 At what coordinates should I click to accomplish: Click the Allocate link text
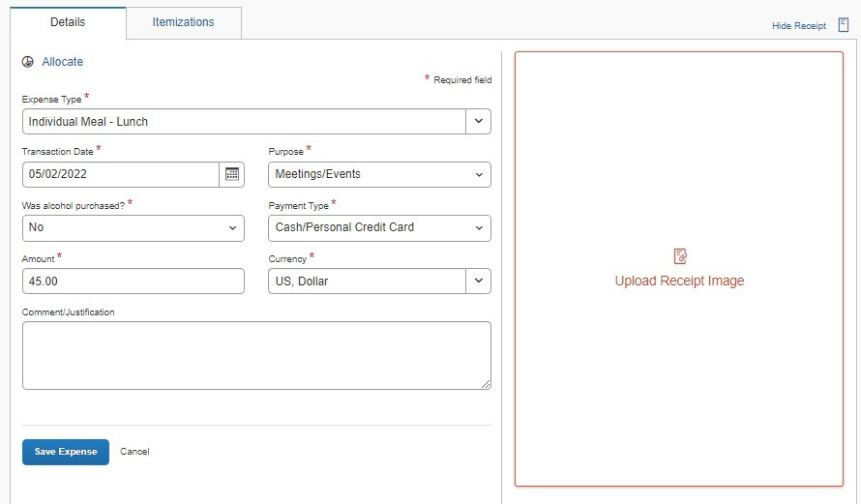pos(62,62)
